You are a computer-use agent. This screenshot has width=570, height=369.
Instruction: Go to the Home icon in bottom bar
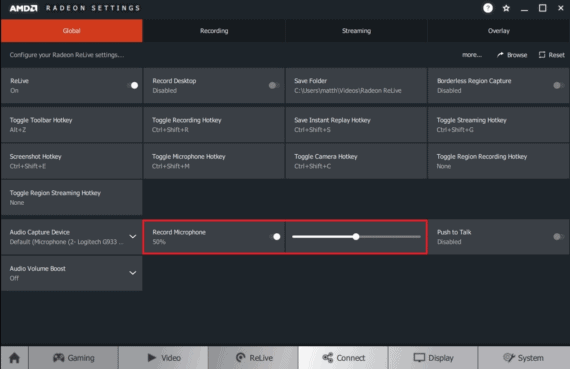(15, 358)
